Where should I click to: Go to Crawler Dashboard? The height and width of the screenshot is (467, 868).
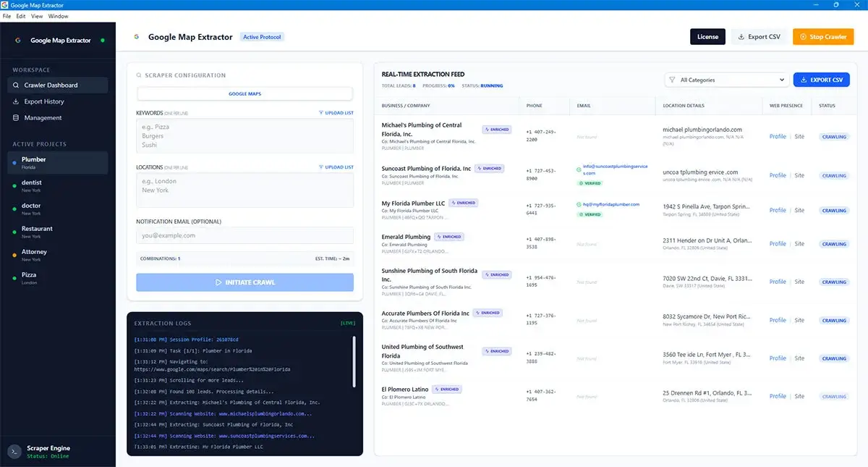click(x=58, y=85)
